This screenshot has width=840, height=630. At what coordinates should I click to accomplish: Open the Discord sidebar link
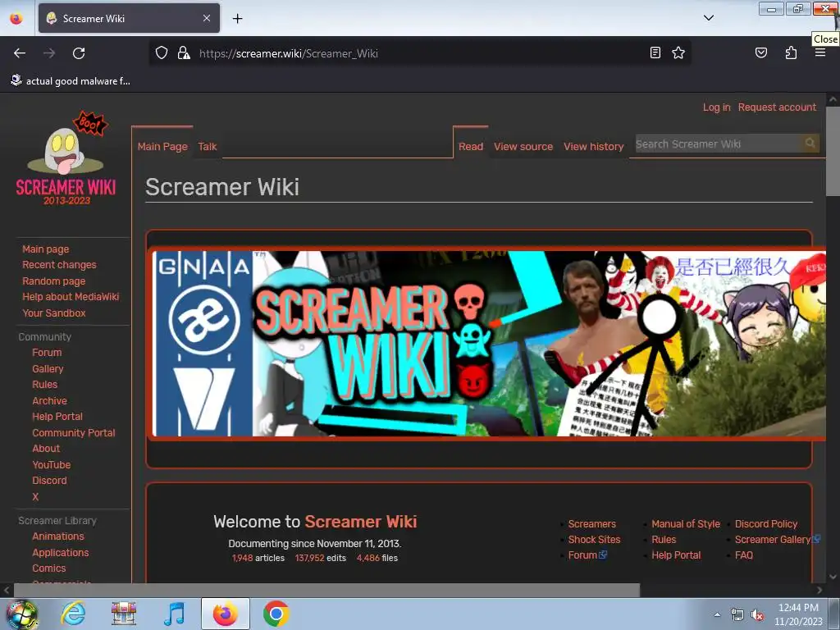point(49,481)
